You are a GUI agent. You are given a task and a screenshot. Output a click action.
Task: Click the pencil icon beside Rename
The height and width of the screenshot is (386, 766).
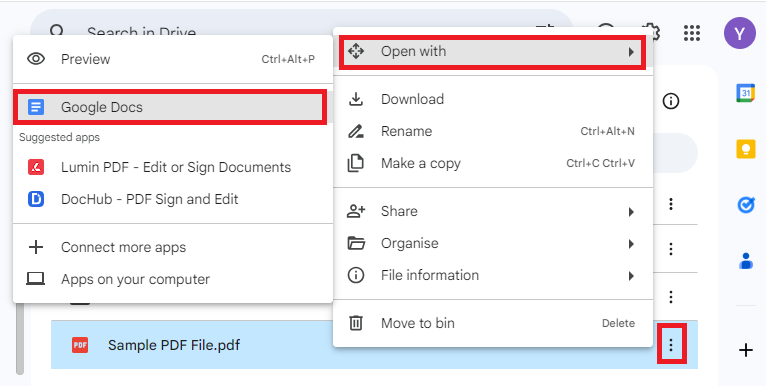click(x=356, y=131)
